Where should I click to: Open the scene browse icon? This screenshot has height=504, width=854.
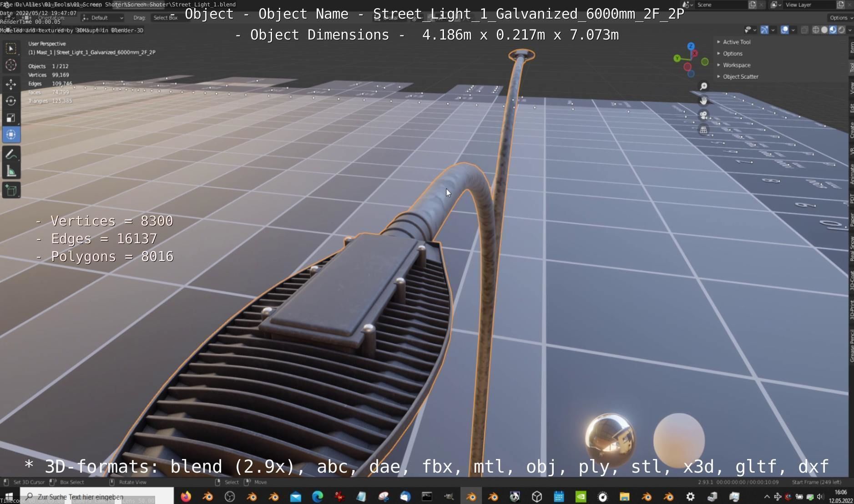click(x=687, y=5)
